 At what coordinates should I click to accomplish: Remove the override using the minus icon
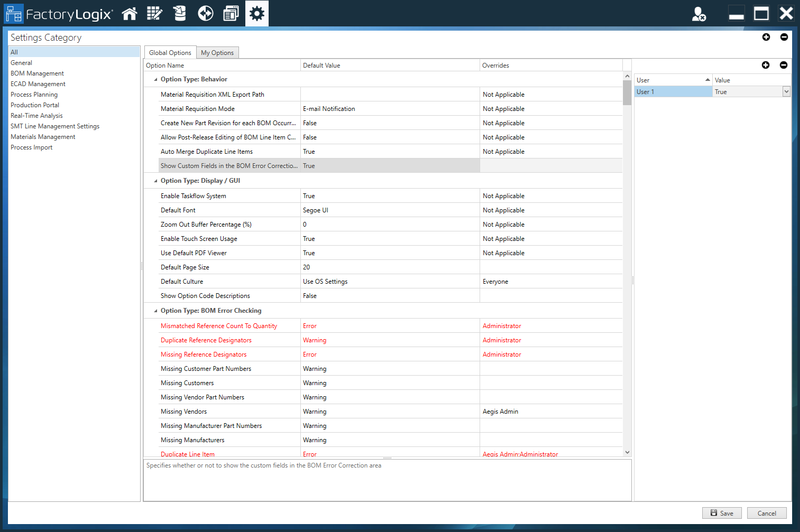784,65
